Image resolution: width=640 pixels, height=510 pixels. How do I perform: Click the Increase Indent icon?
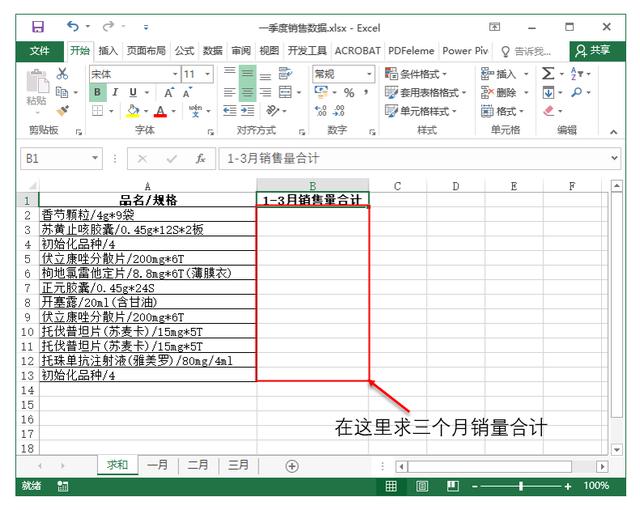247,111
